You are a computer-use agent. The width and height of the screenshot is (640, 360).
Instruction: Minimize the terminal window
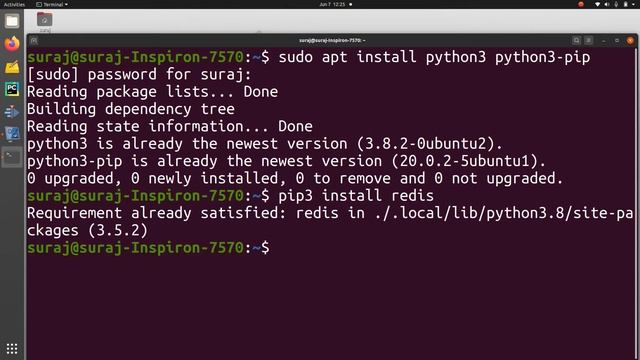[x=604, y=40]
